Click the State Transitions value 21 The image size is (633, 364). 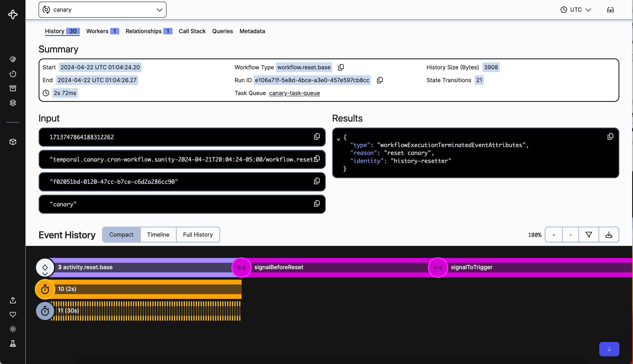(x=479, y=80)
